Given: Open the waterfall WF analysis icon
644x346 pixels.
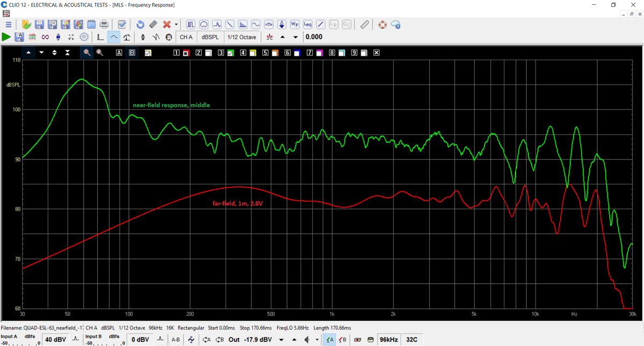Looking at the screenshot, I should pos(295,24).
